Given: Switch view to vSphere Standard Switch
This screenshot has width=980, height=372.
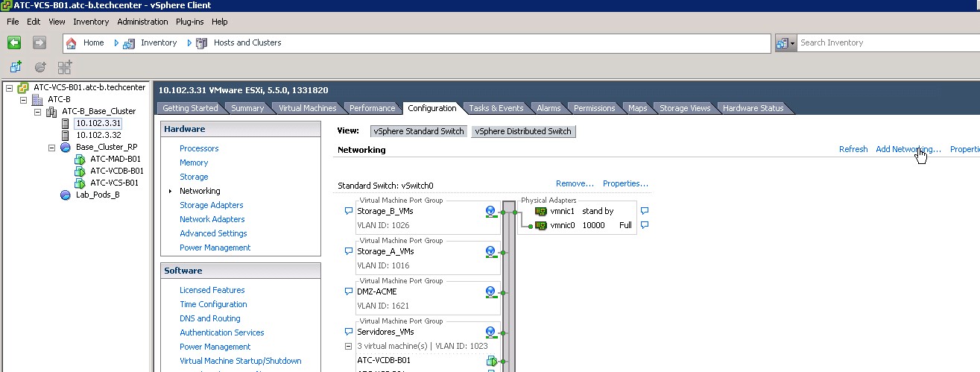Looking at the screenshot, I should click(419, 131).
